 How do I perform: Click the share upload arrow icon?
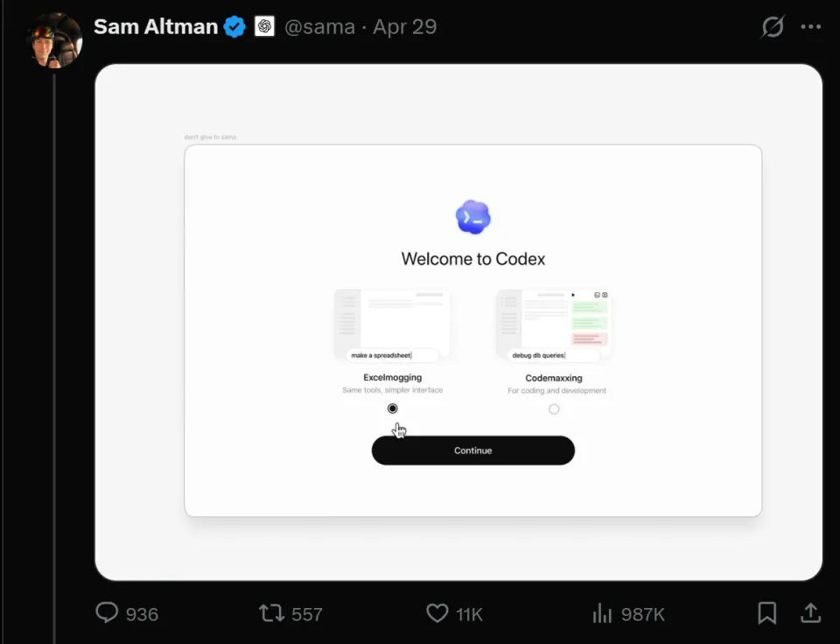(x=810, y=612)
